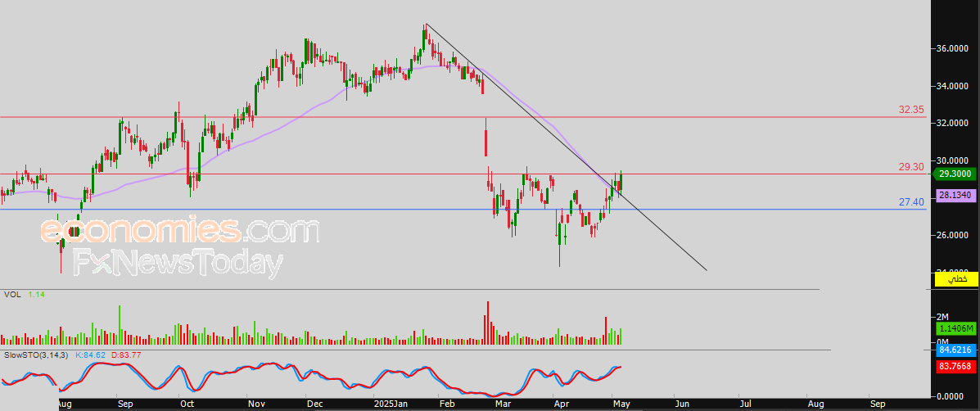Click the green 1.1406M volume tag
The height and width of the screenshot is (411, 980).
click(955, 328)
